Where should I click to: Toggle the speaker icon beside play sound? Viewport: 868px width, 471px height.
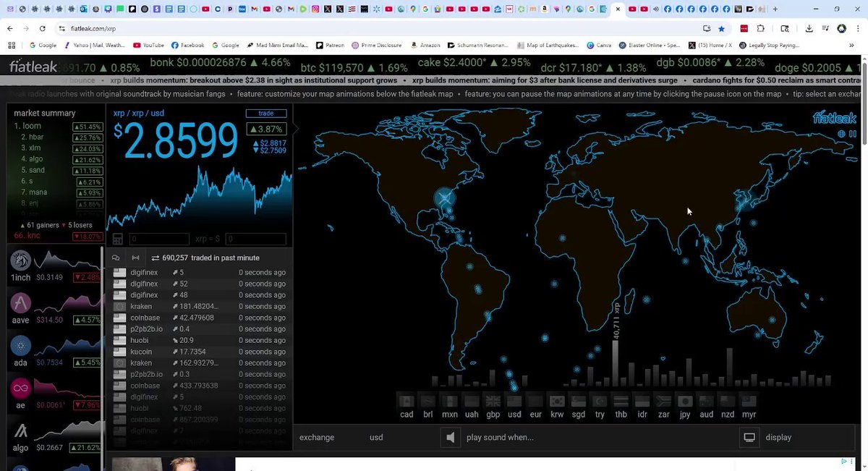[x=451, y=437]
